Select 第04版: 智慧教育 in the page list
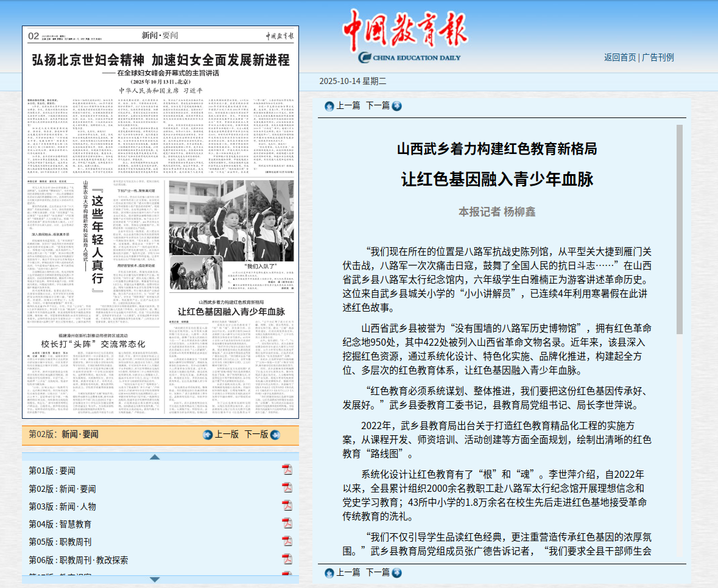 click(x=60, y=524)
